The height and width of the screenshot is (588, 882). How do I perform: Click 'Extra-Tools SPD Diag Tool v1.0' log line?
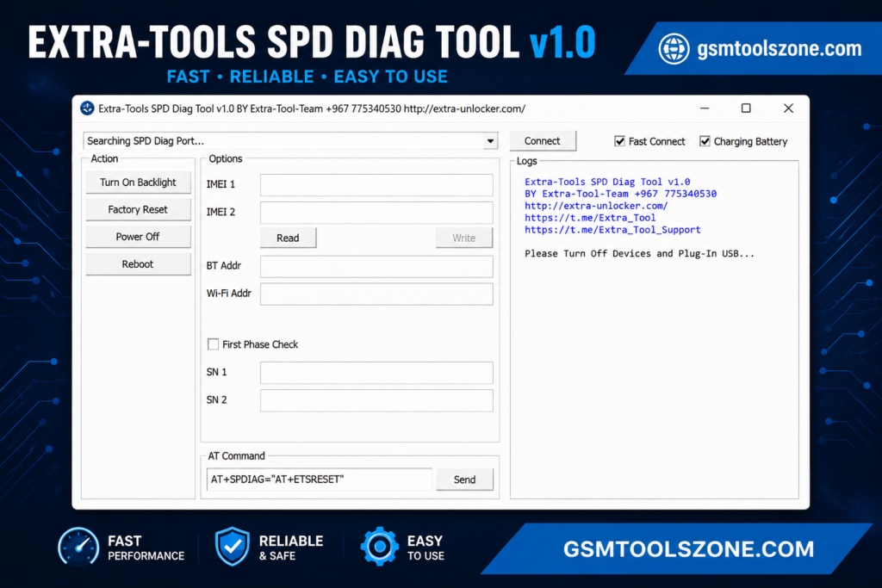607,182
